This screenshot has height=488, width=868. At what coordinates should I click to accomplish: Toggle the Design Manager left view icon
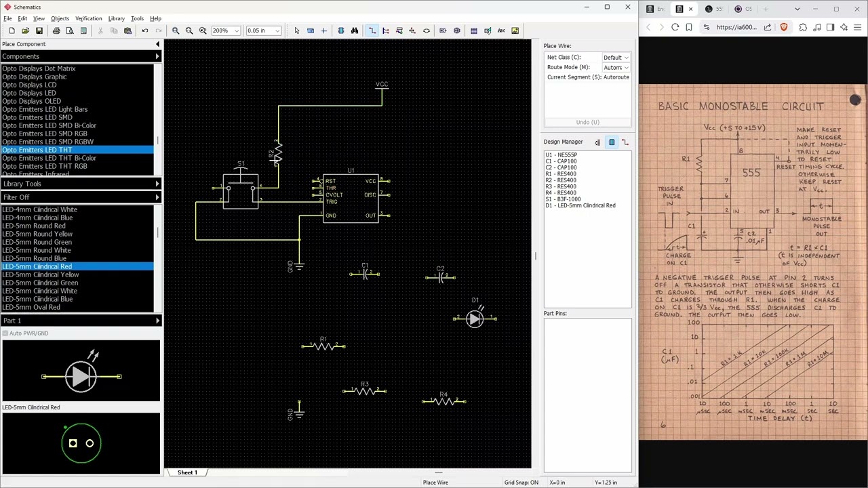coord(597,142)
